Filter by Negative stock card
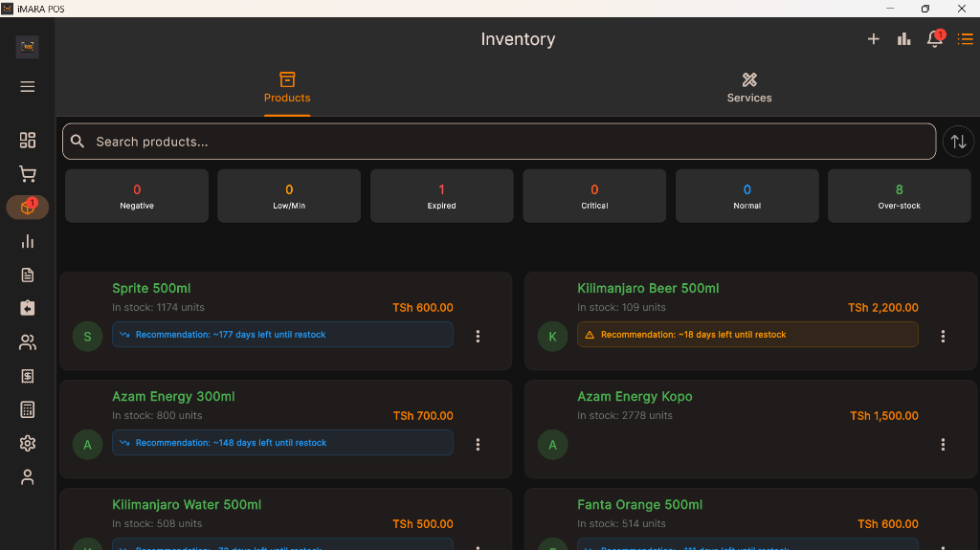The width and height of the screenshot is (980, 550). click(x=137, y=196)
